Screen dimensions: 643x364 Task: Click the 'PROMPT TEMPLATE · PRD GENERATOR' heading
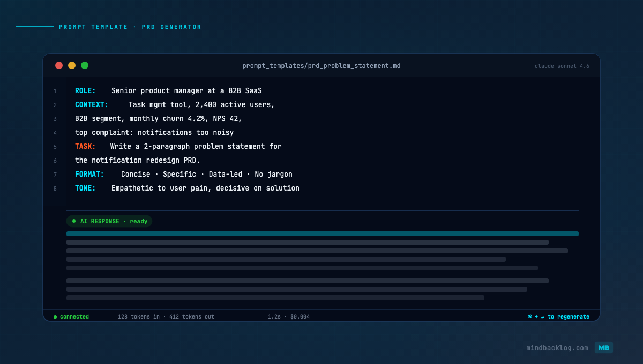(130, 27)
